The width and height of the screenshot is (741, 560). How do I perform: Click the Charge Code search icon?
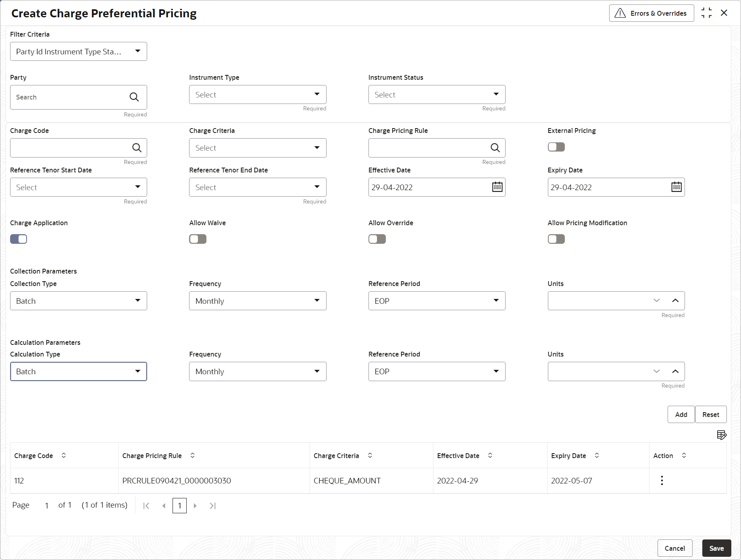[137, 148]
